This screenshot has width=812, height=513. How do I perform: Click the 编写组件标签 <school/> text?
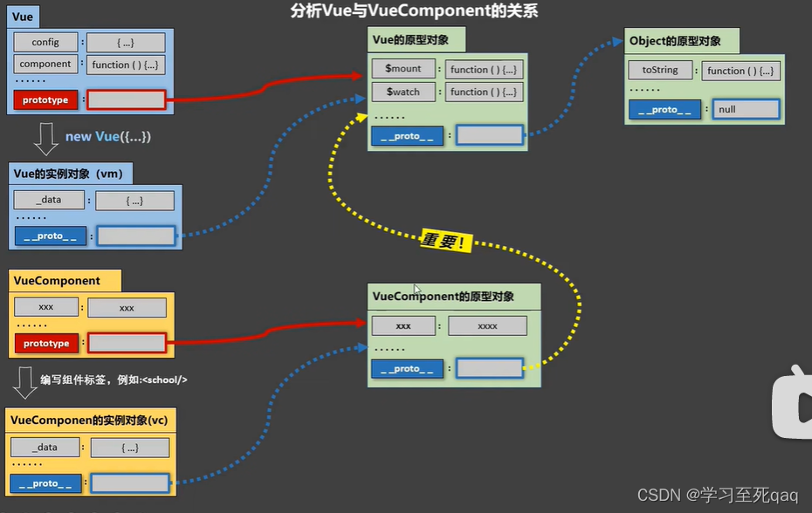coord(114,380)
